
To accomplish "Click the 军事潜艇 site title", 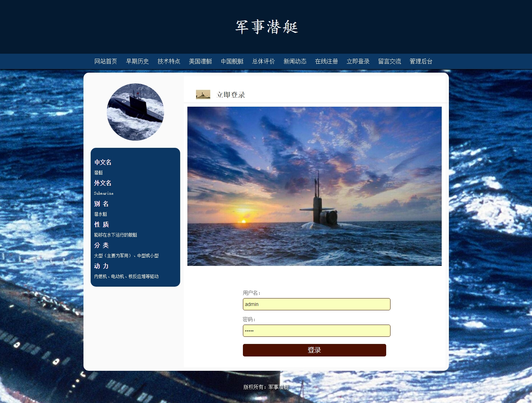I will click(267, 27).
